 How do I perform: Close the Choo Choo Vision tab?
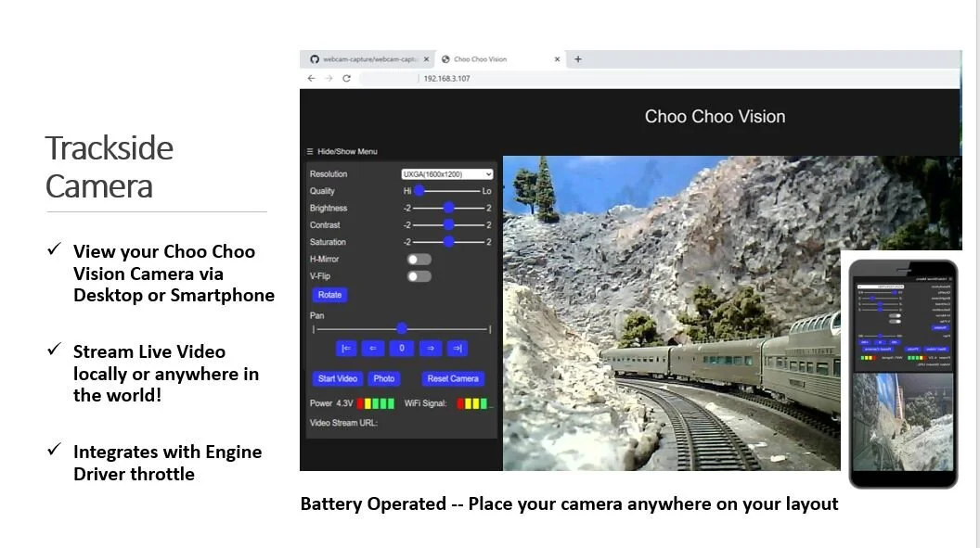pos(557,59)
